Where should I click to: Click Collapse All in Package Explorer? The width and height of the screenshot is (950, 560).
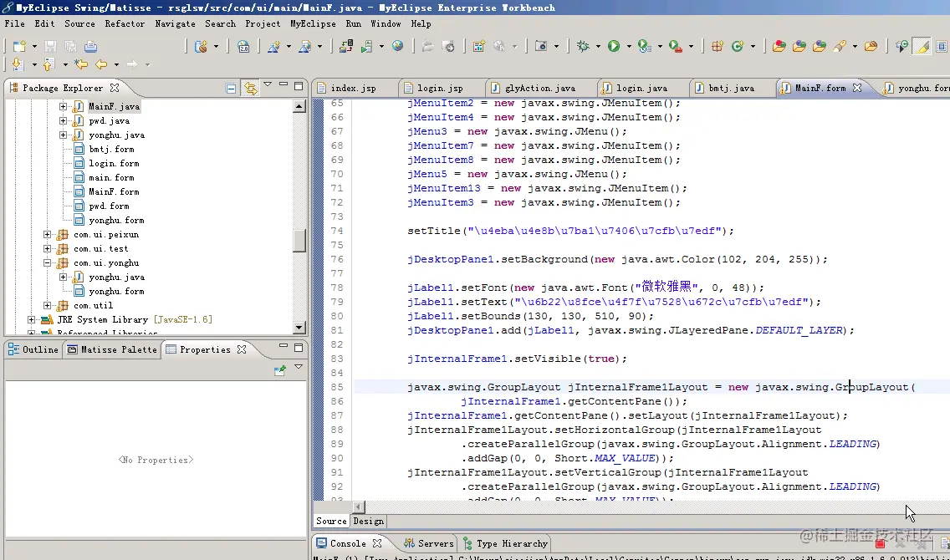pos(231,88)
